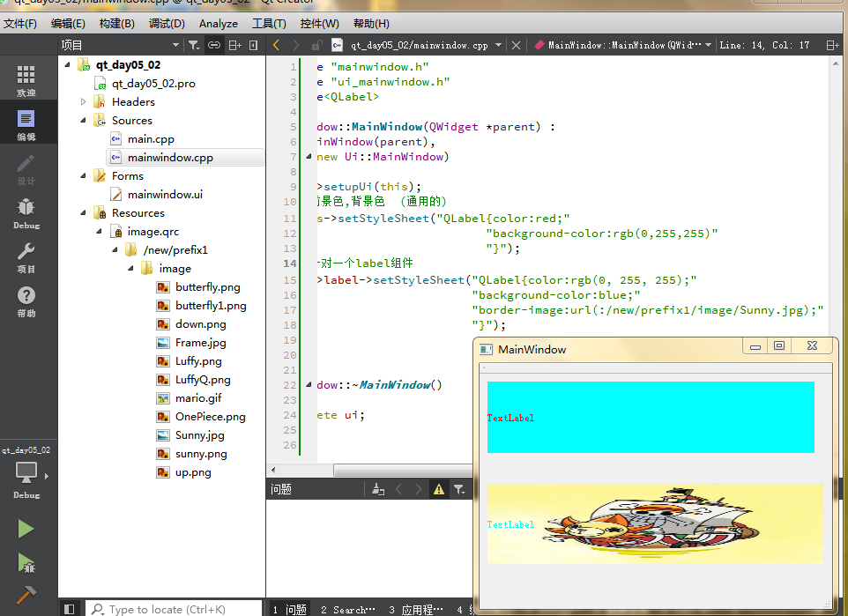Open the Tools (工具) menu
Screen dimensions: 848x616
[269, 23]
